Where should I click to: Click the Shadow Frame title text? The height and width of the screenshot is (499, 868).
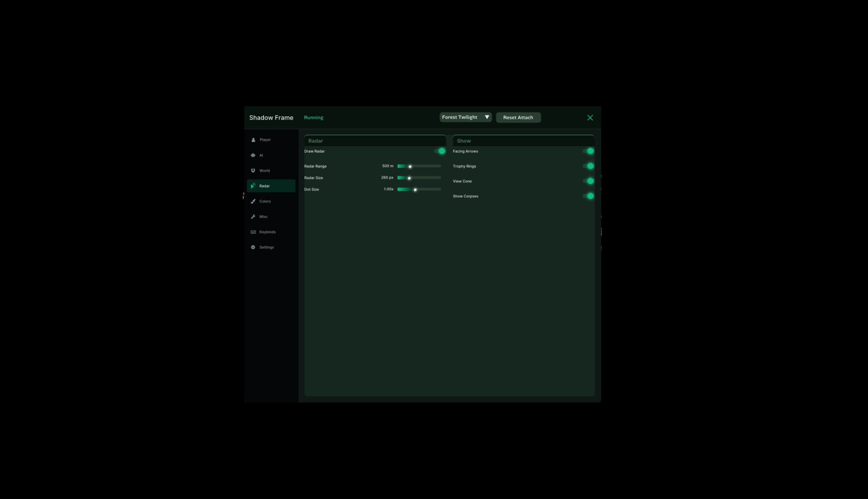coord(271,117)
